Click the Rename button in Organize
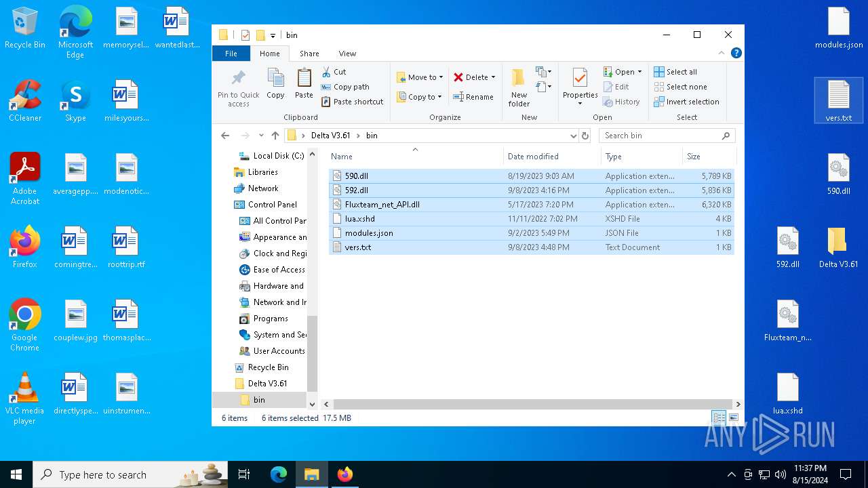This screenshot has height=488, width=868. point(473,97)
